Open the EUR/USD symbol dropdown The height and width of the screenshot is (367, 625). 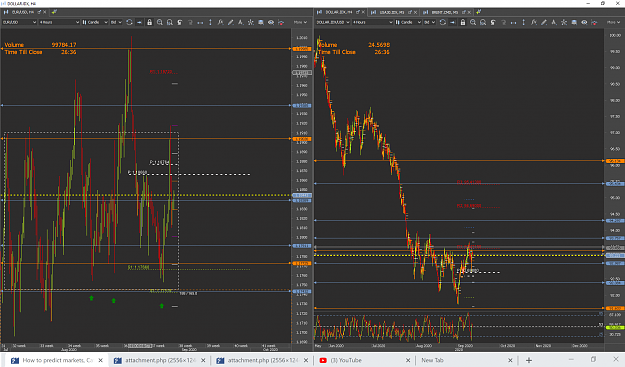(19, 22)
